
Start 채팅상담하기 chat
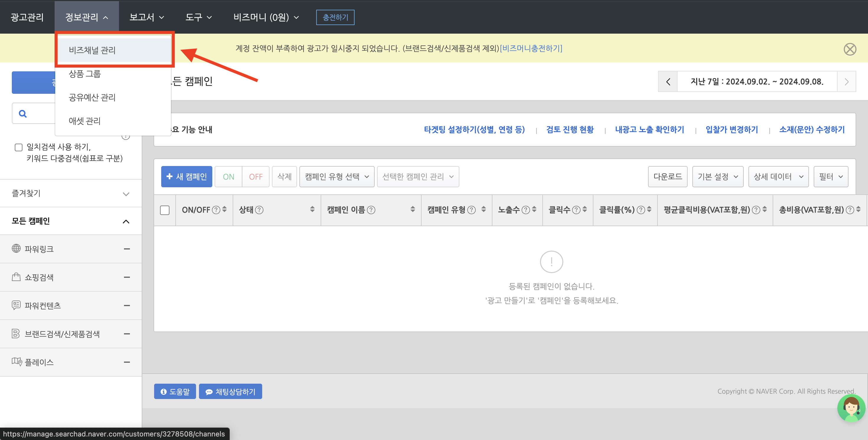pos(231,392)
